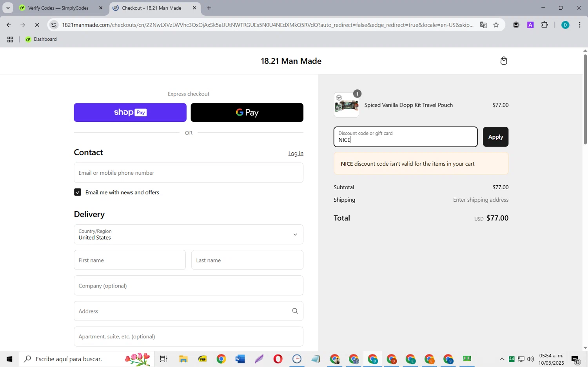Click the First name field
Image resolution: width=588 pixels, height=367 pixels.
coord(130,260)
